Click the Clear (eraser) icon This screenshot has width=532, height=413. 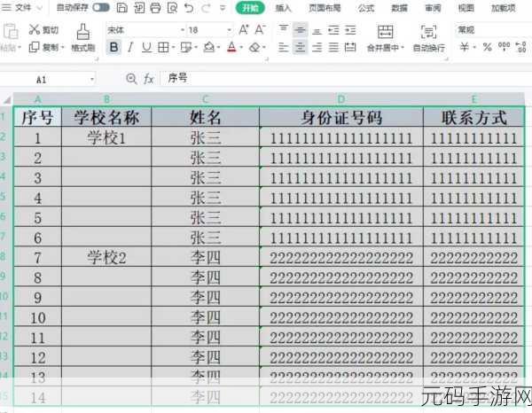tap(254, 47)
